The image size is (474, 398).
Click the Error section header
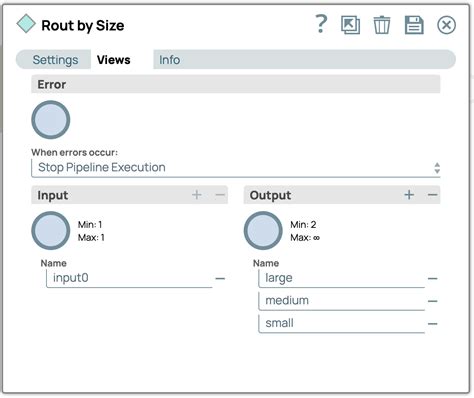click(x=236, y=84)
